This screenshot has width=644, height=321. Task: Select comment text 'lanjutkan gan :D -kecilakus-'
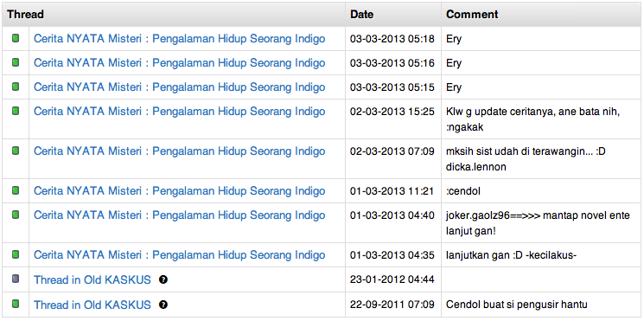(x=512, y=255)
